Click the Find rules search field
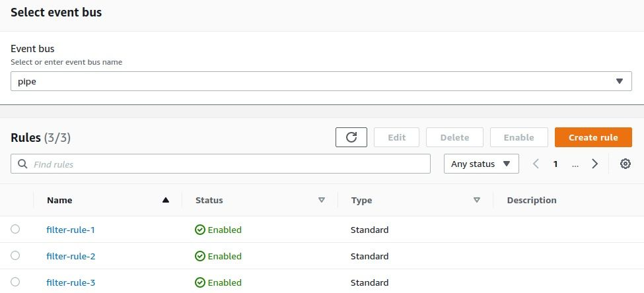Image resolution: width=644 pixels, height=293 pixels. [225, 164]
